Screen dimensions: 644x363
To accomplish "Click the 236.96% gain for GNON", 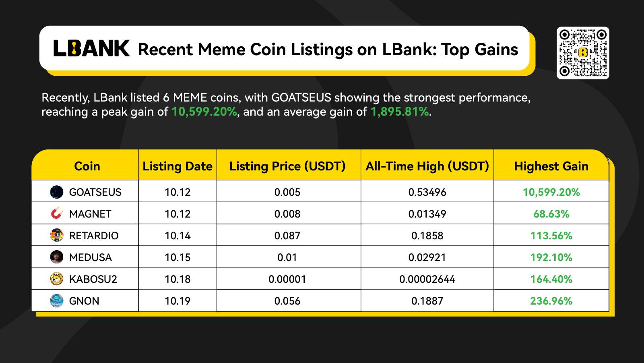I will 551,301.
